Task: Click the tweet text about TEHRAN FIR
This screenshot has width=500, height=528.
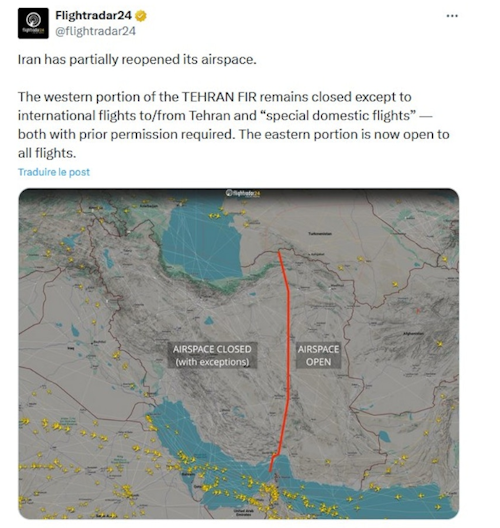Action: [x=233, y=125]
